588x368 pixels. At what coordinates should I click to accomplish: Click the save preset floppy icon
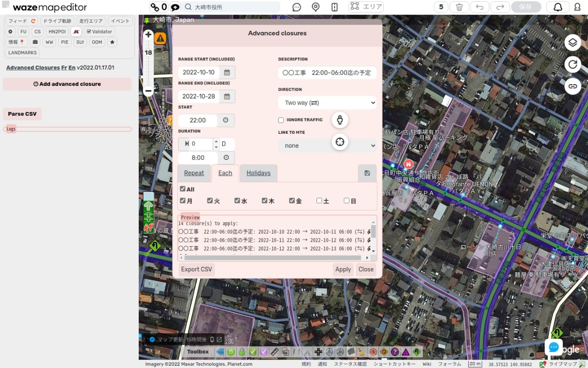coord(367,173)
